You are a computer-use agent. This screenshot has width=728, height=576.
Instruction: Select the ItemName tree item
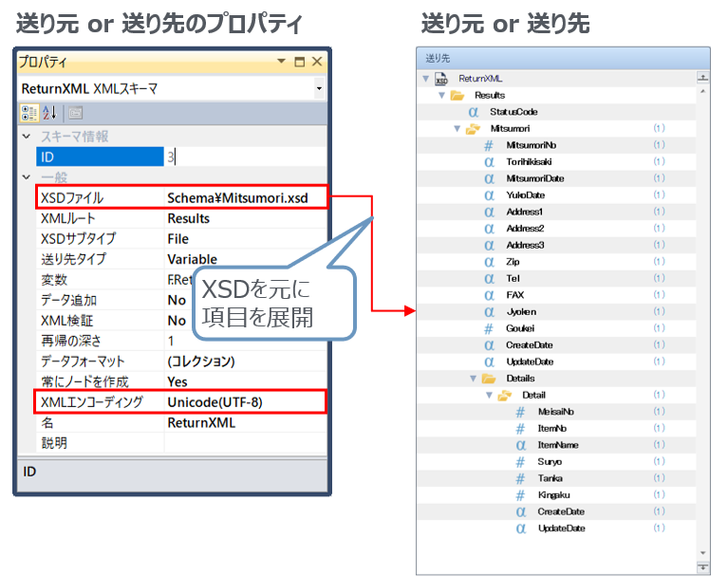point(557,445)
